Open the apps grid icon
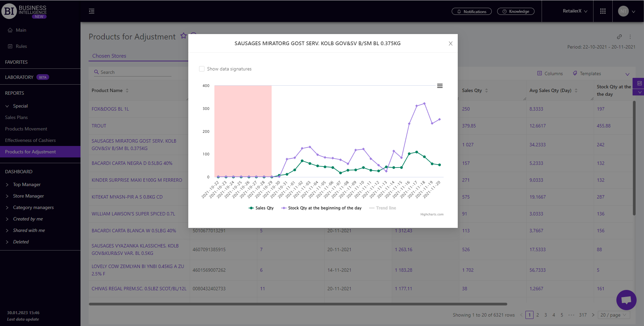 (603, 11)
